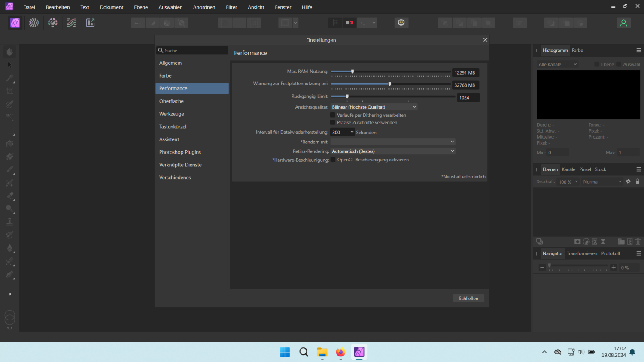Check 'OpenCL-Beschleunigung aktivieren' option
The width and height of the screenshot is (644, 362).
[x=333, y=160]
